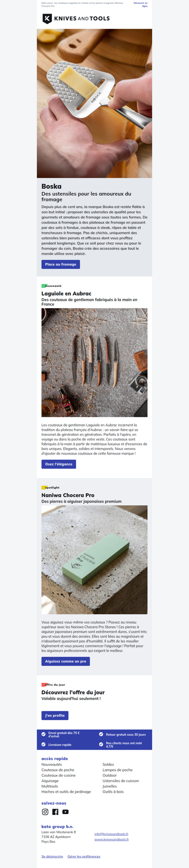Click the checkmark beside Nos clients rating
The width and height of the screenshot is (189, 868).
[x=101, y=744]
